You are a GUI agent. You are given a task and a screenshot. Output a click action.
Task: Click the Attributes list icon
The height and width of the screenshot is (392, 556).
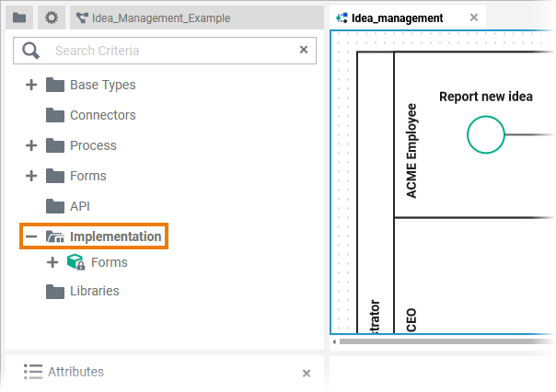33,372
